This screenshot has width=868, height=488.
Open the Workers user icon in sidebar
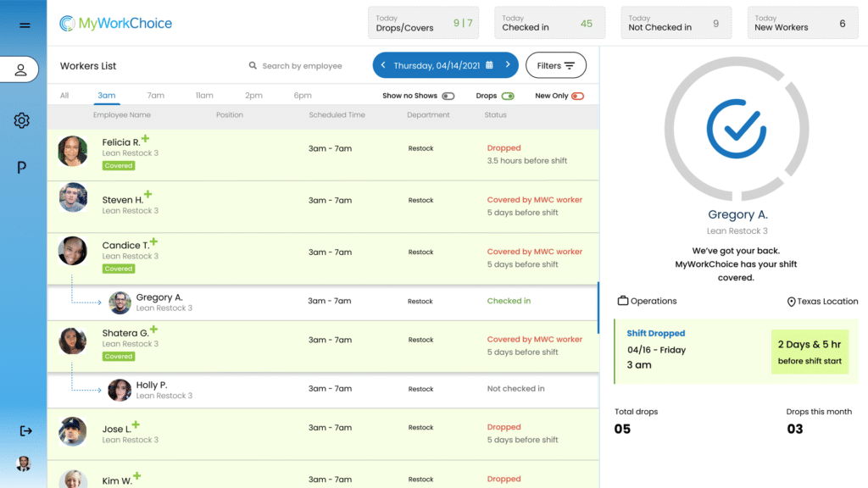pos(20,69)
